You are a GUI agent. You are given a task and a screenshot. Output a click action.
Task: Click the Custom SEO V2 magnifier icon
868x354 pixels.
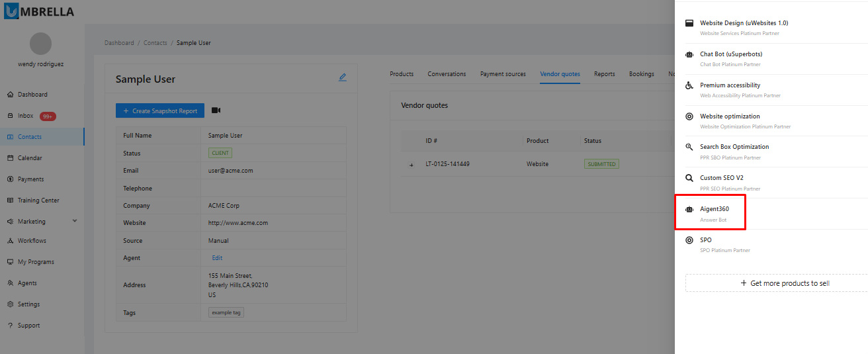pos(689,178)
